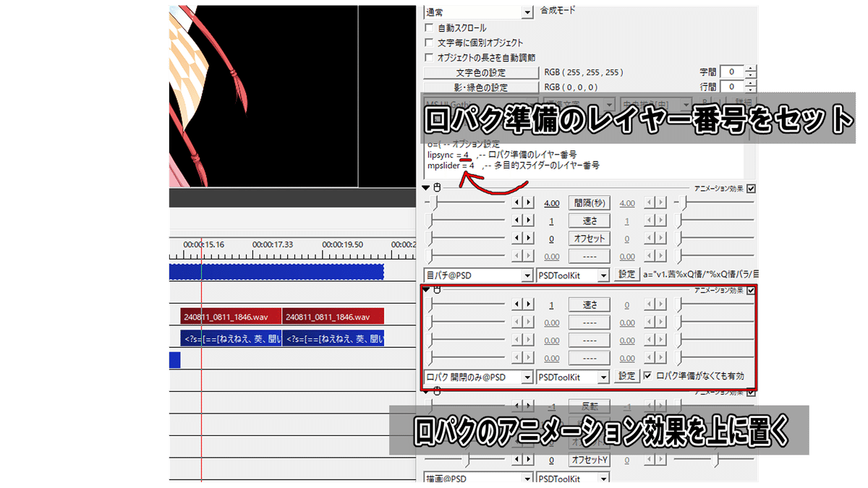Click the clock icon on the 目パチ animation effect header
This screenshot has width=868, height=488.
coord(437,187)
